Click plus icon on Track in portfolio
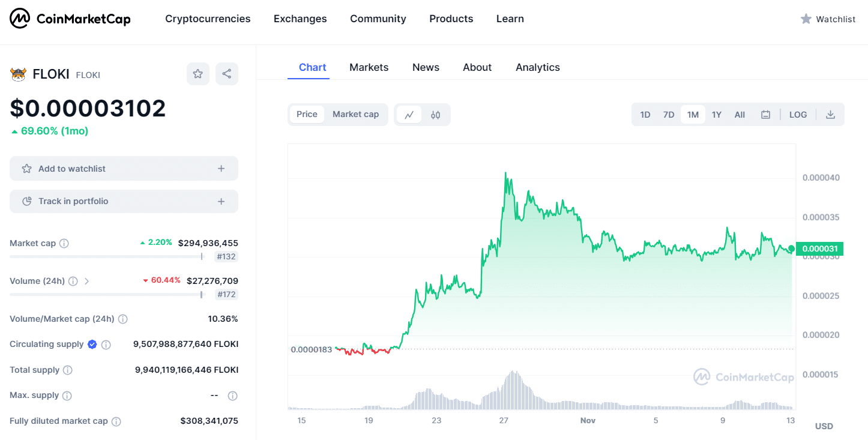This screenshot has height=440, width=868. [x=222, y=202]
